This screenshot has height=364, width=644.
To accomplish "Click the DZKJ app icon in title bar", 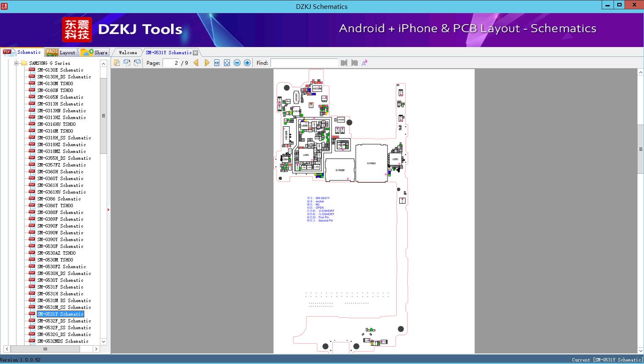I will click(4, 6).
